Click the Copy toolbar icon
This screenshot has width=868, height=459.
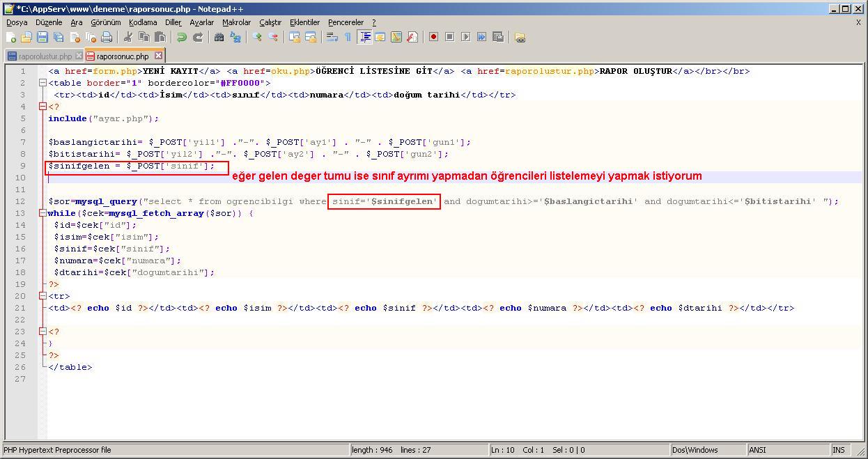click(x=144, y=37)
